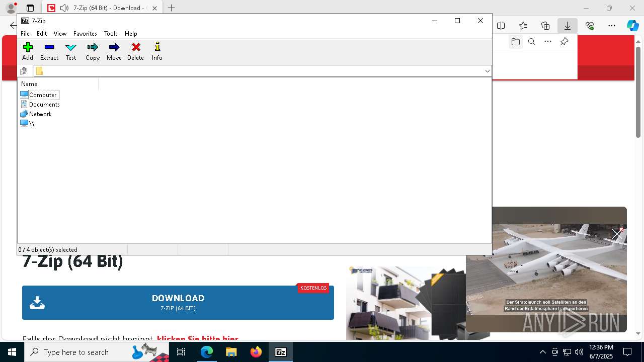The width and height of the screenshot is (644, 362).
Task: Open the Edge profile icon
Action: [x=11, y=8]
